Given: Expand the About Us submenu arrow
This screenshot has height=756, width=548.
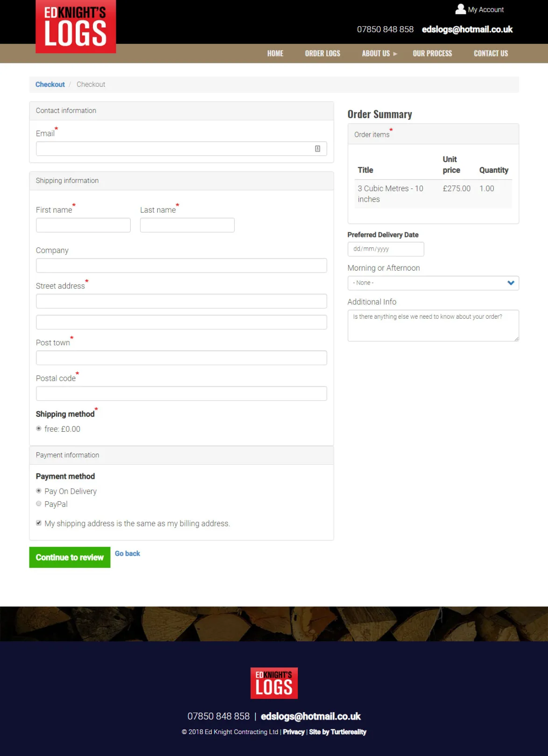Looking at the screenshot, I should [395, 54].
